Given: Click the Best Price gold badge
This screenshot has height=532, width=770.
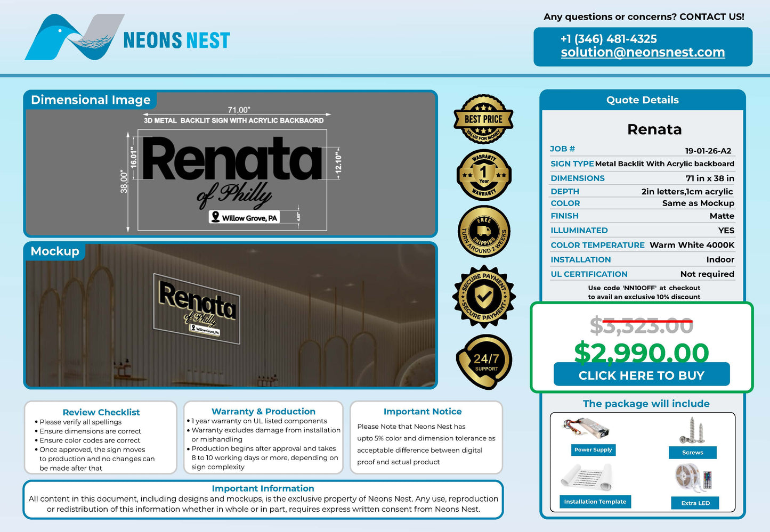Looking at the screenshot, I should coord(483,119).
